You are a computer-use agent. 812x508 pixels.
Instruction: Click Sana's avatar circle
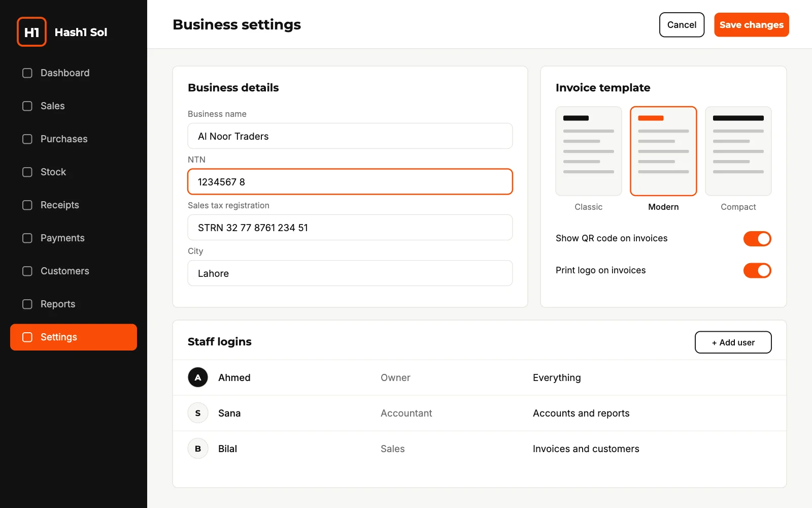(x=198, y=413)
